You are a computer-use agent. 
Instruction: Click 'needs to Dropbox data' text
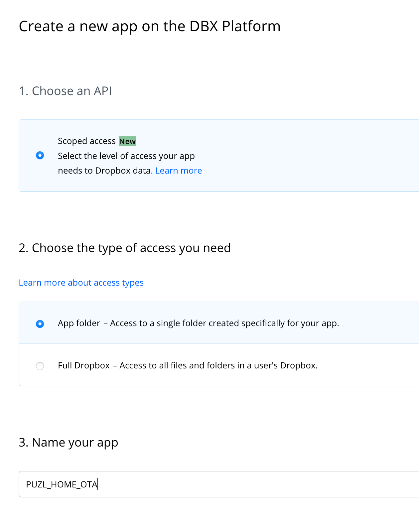[x=105, y=171]
